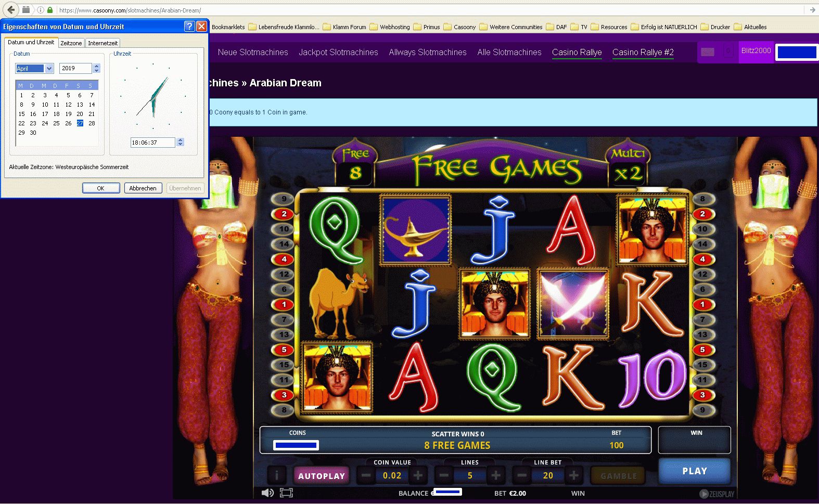Decrease time with the down spinner
819x504 pixels.
click(x=180, y=144)
